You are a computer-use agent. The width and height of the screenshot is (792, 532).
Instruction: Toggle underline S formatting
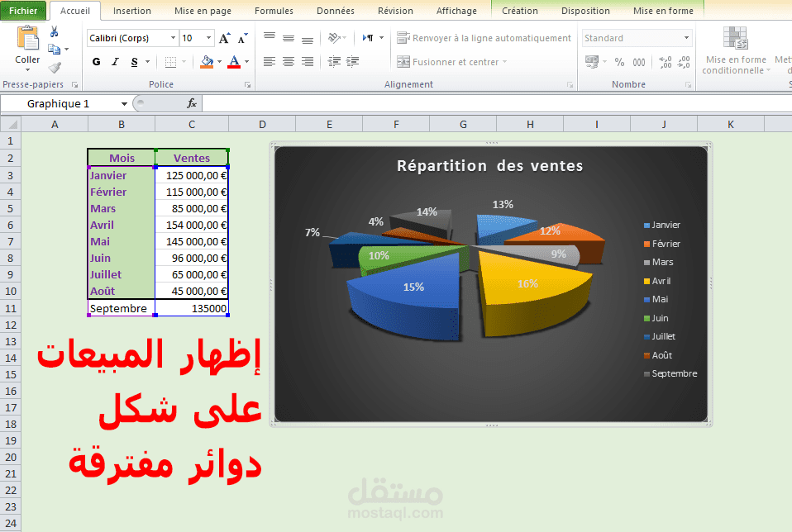pyautogui.click(x=135, y=62)
